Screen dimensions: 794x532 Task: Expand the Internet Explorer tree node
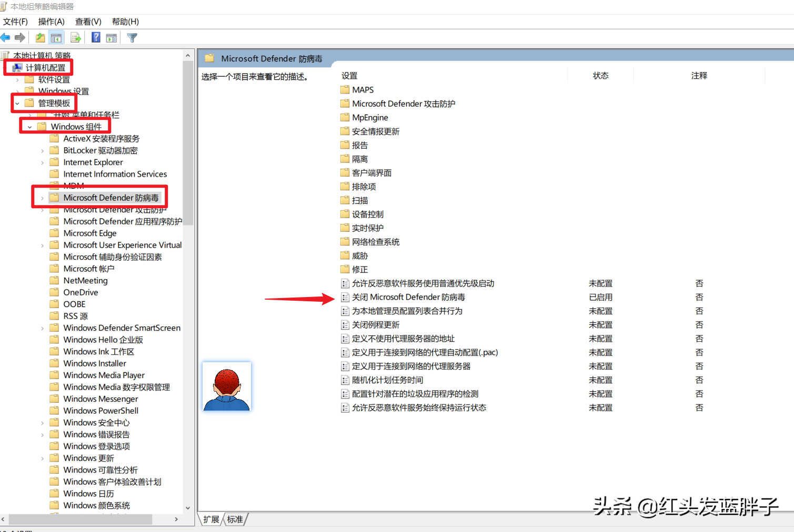coord(43,162)
